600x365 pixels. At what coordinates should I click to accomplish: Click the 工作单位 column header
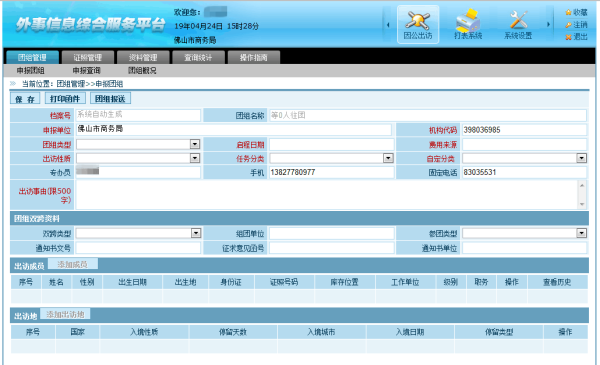pyautogui.click(x=405, y=282)
